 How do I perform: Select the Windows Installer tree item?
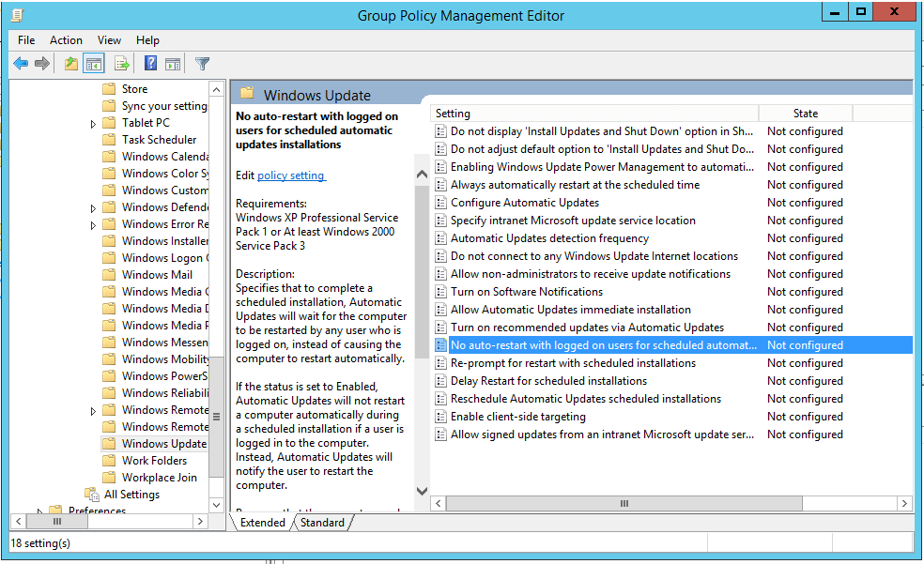[x=164, y=241]
